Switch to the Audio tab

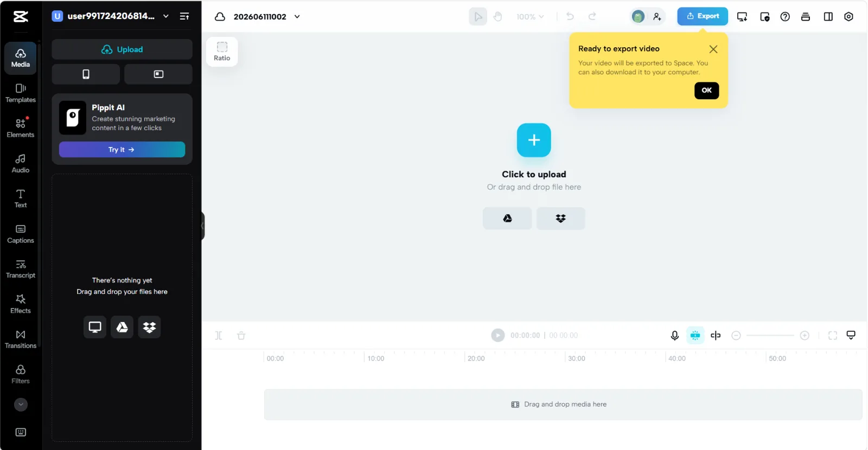21,163
